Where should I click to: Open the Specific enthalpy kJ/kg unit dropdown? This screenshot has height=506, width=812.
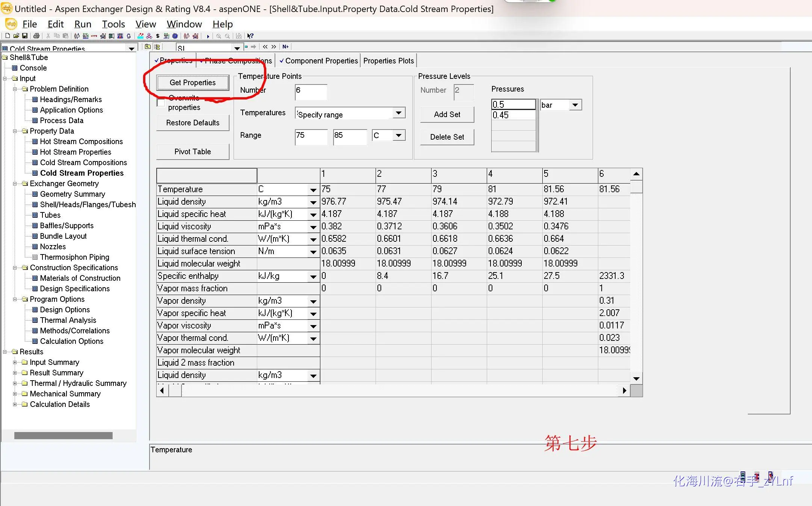(313, 277)
